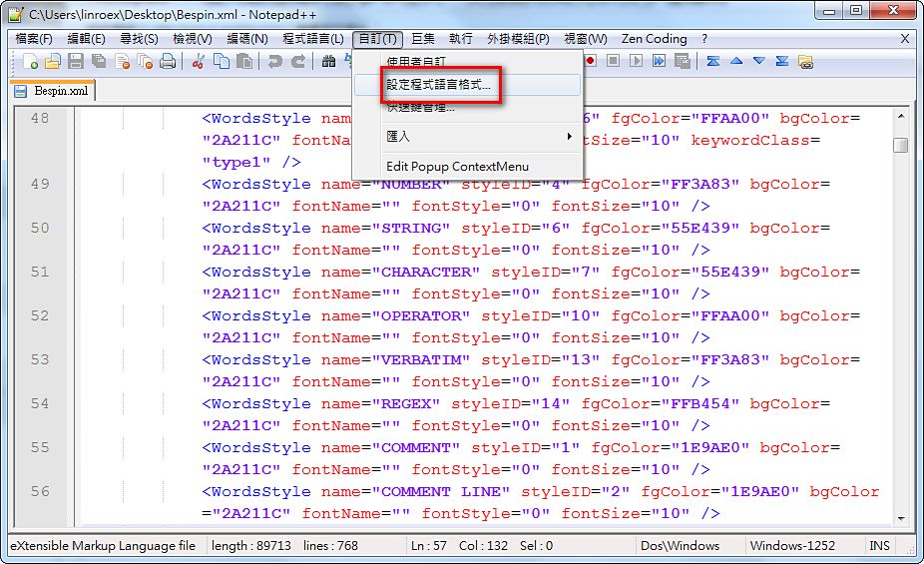
Task: Stop macro recording with the square icon
Action: (613, 60)
